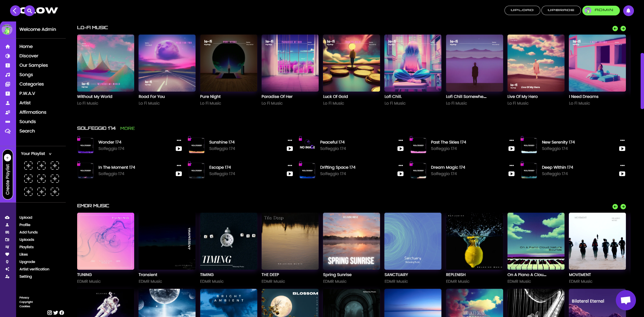Open the notification bell icon
Image resolution: width=644 pixels, height=317 pixels.
point(628,10)
